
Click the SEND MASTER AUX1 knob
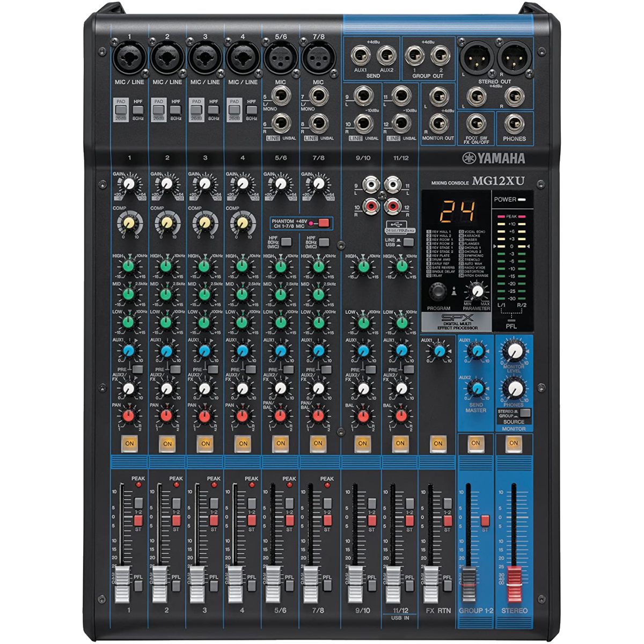point(476,352)
